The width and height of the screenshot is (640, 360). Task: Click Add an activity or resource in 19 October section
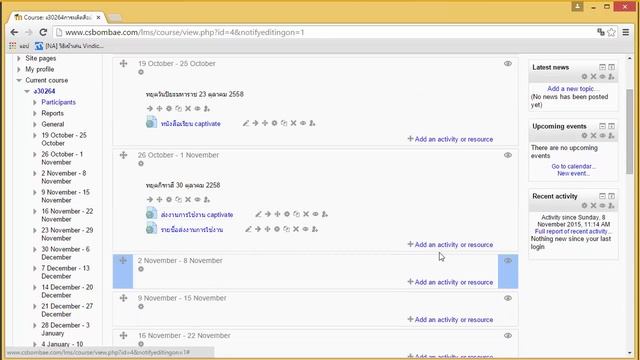click(450, 139)
